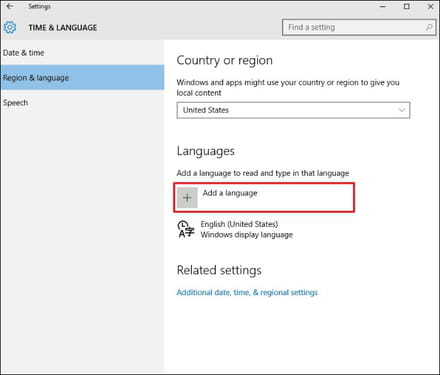Click the Settings gear icon
The image size is (440, 375).
(10, 27)
